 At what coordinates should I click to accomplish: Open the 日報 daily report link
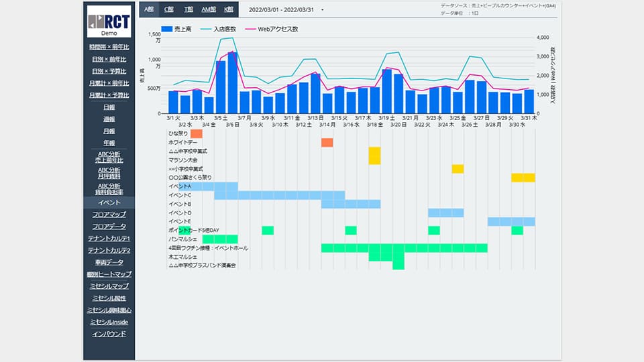[x=109, y=107]
